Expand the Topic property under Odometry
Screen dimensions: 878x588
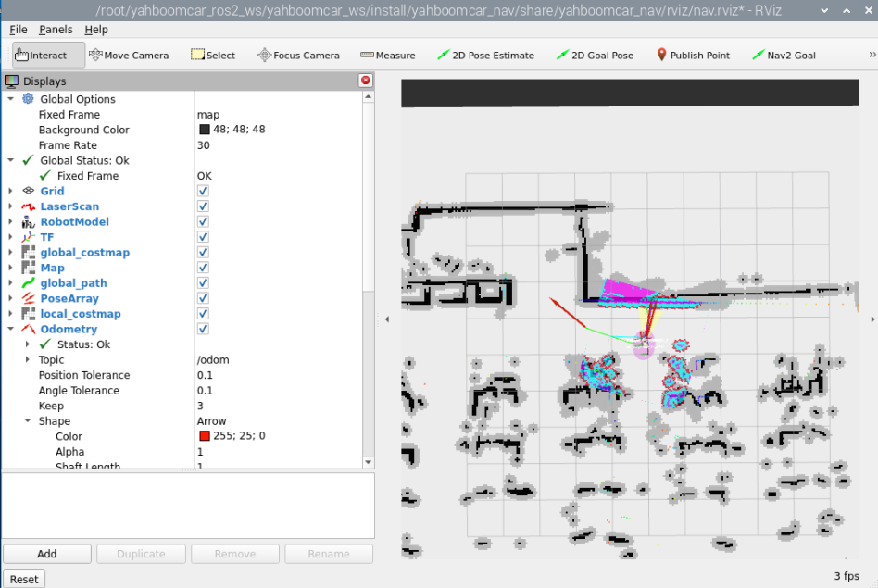pos(28,360)
